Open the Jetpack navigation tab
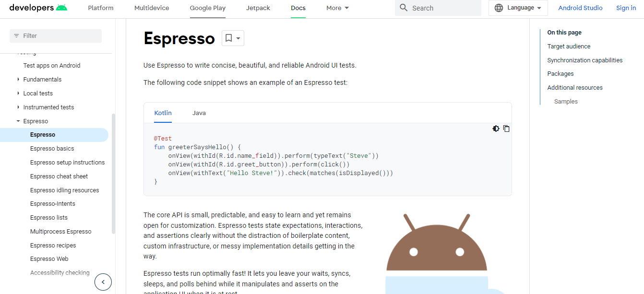The height and width of the screenshot is (294, 644). (258, 8)
